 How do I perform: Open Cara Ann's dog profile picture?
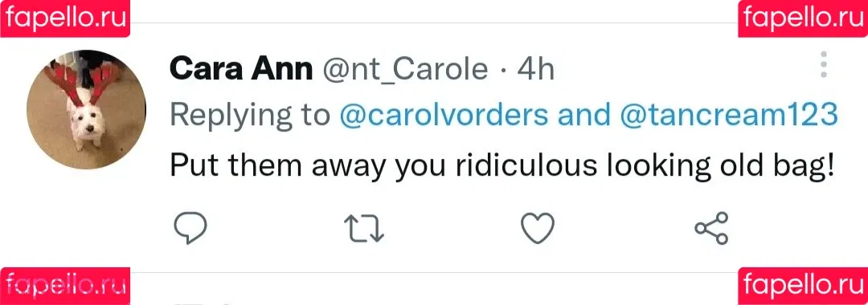coord(86,109)
